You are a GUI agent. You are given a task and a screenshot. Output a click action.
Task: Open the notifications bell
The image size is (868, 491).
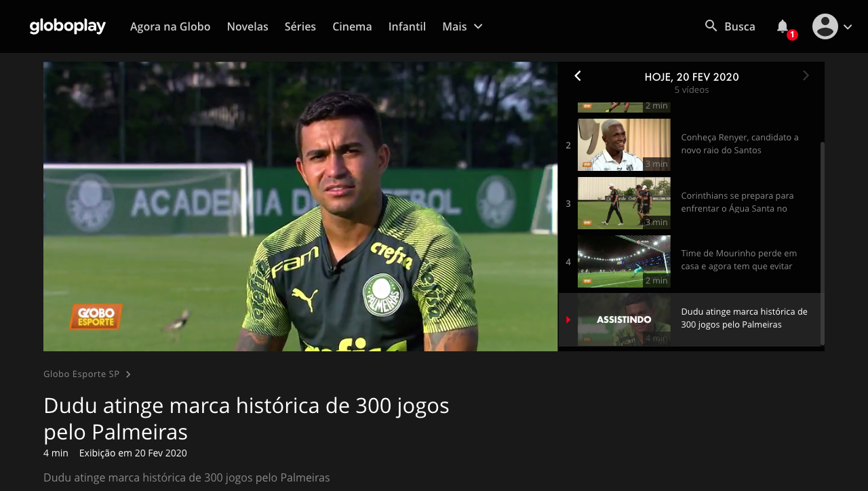coord(783,26)
